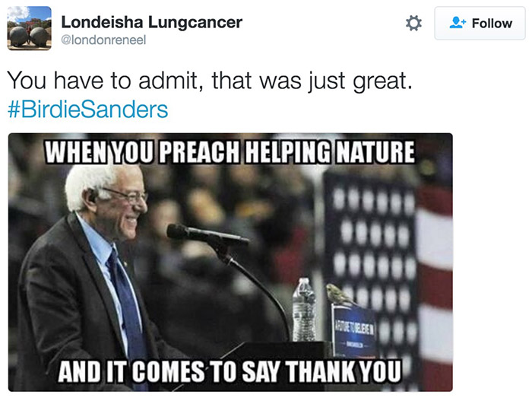
Task: Click the white stars on the flag
Action: 372,228
